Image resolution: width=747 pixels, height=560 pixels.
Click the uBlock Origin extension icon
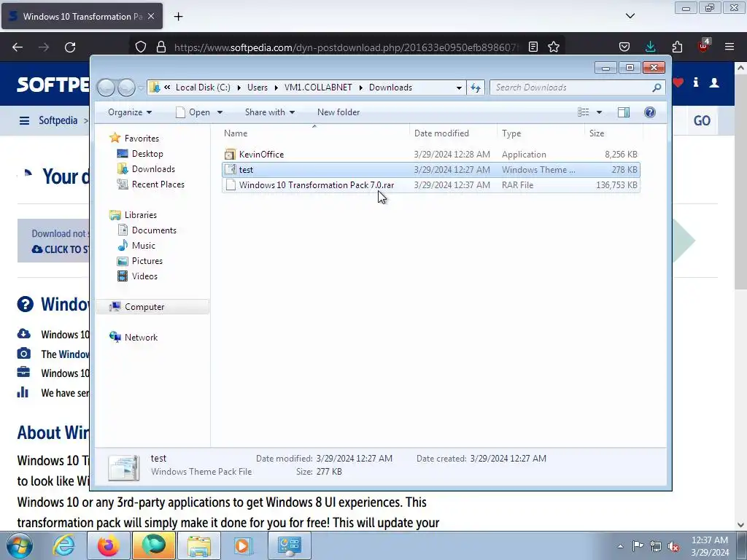(704, 46)
